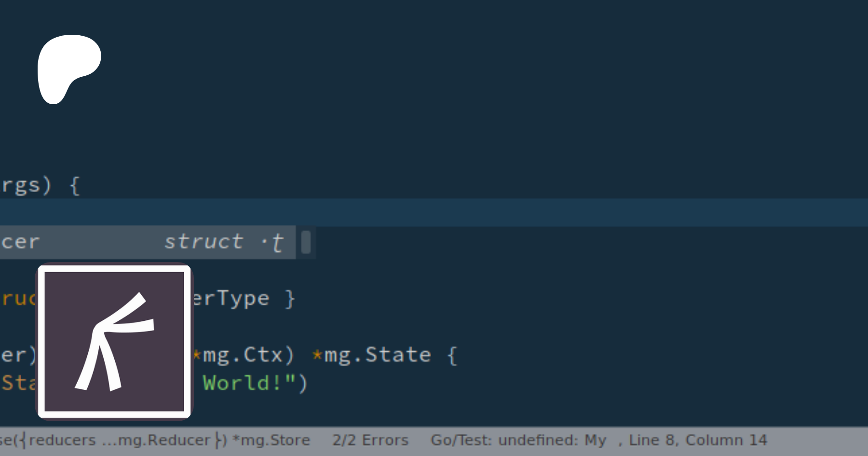This screenshot has height=456, width=868.
Task: Open the square logo with white strokes
Action: point(114,341)
